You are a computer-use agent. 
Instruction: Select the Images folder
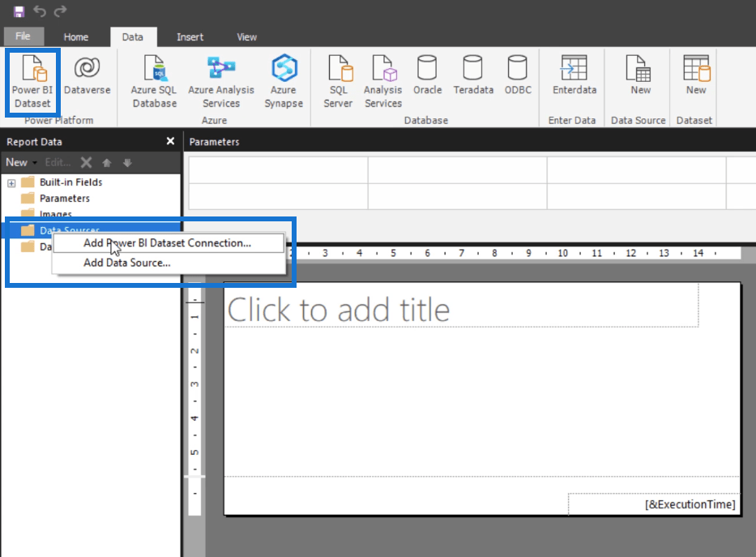[47, 213]
